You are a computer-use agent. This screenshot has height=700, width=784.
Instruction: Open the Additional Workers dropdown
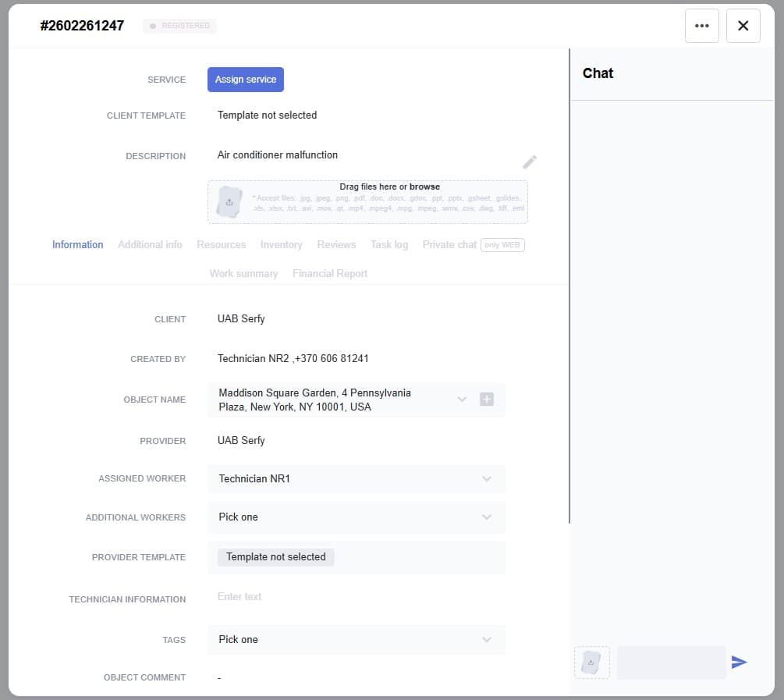[487, 517]
